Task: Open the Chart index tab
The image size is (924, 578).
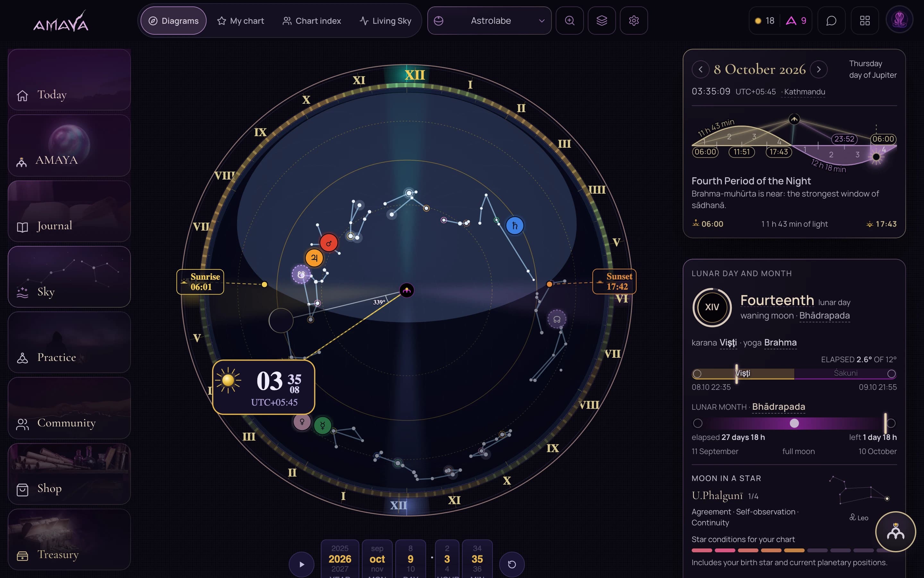Action: (312, 21)
